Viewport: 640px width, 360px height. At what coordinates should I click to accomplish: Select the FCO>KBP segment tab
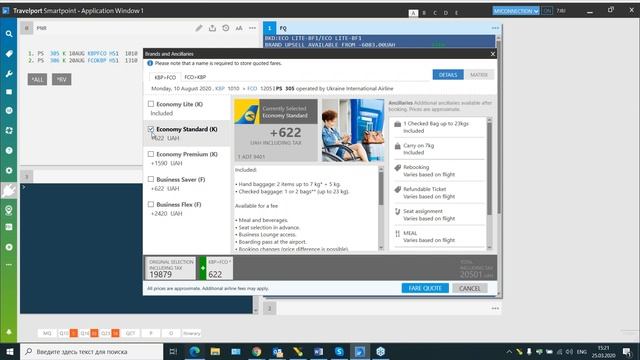[195, 77]
